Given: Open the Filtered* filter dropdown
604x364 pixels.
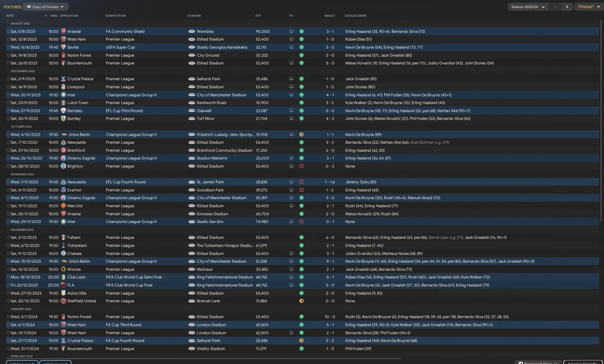Looking at the screenshot, I should pyautogui.click(x=588, y=7).
